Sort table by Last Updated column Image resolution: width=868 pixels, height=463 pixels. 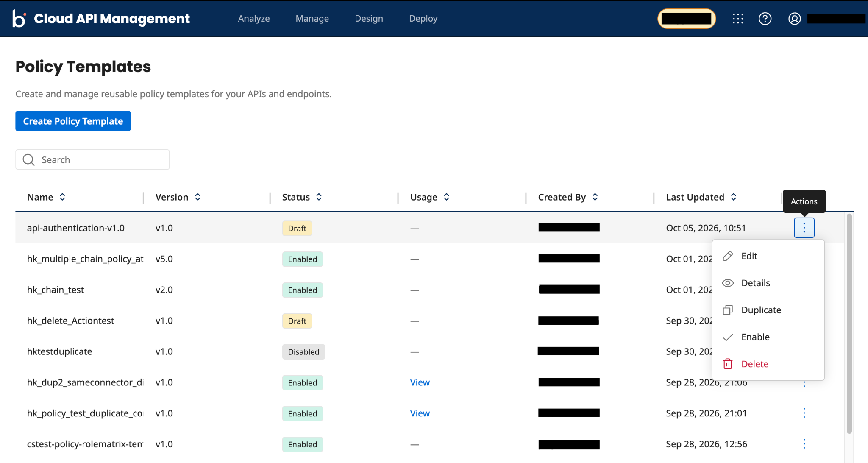coord(734,197)
